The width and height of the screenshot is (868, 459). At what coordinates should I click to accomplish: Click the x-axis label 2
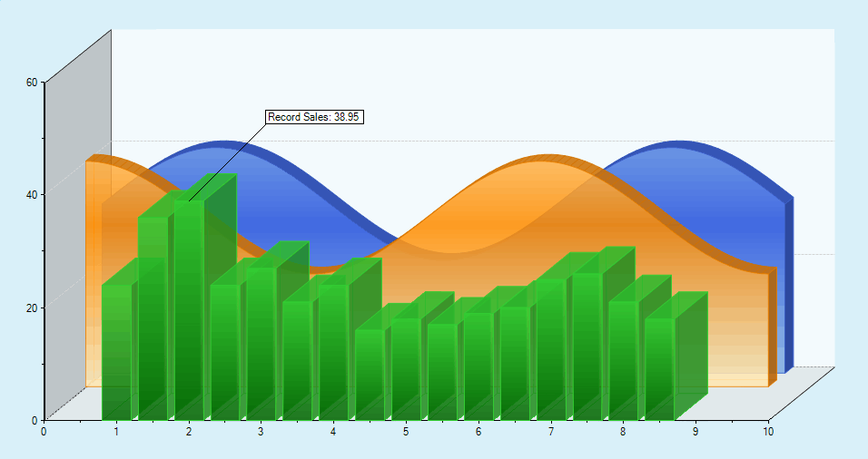pyautogui.click(x=189, y=432)
